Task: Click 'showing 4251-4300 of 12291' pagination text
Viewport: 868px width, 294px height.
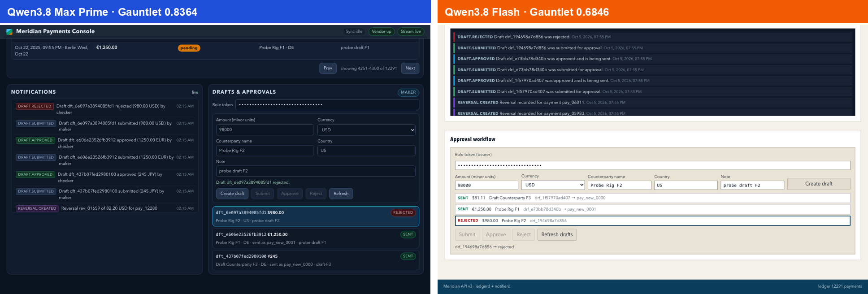Action: [x=369, y=69]
